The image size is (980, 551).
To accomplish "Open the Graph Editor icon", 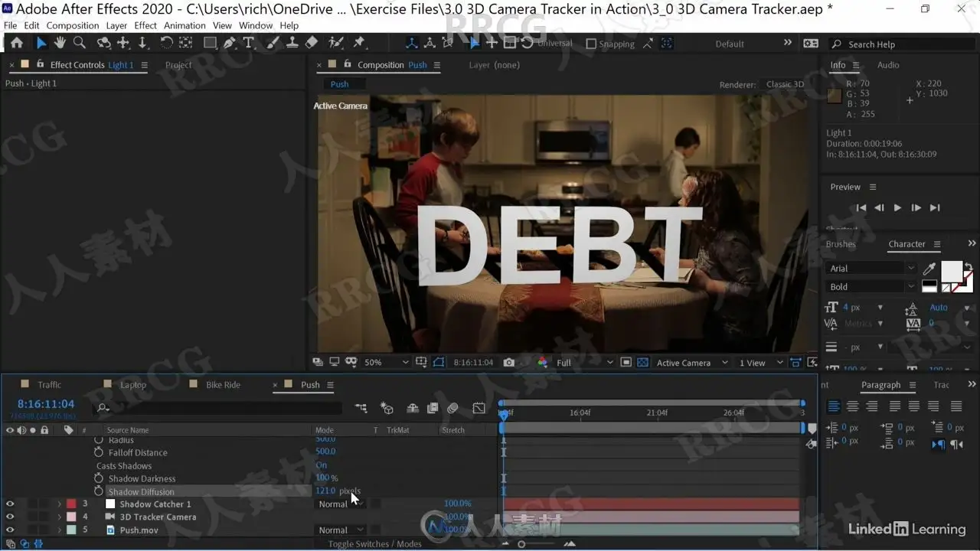I will [479, 409].
